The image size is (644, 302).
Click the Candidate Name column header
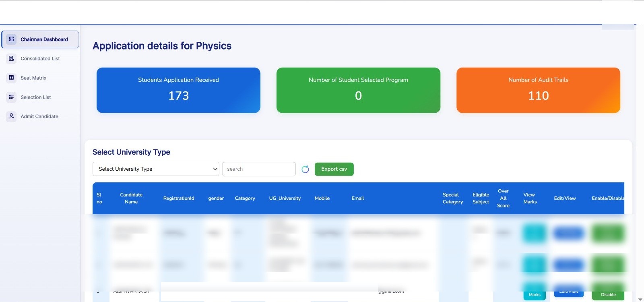point(131,198)
